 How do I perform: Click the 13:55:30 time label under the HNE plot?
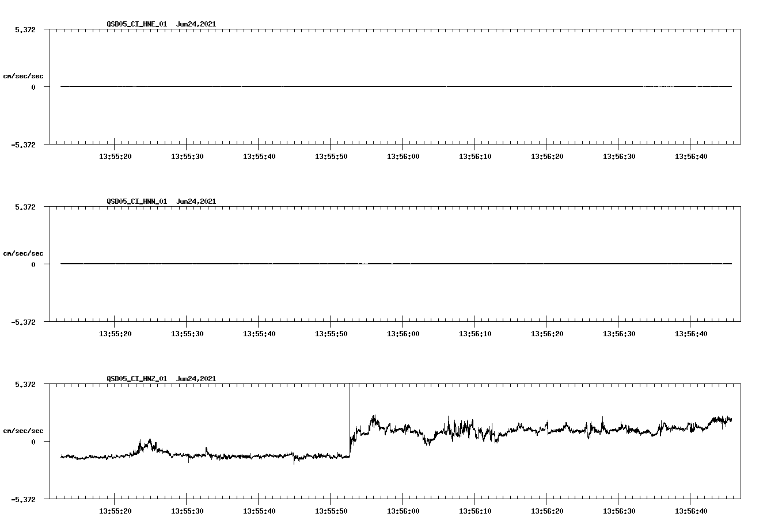click(x=187, y=156)
